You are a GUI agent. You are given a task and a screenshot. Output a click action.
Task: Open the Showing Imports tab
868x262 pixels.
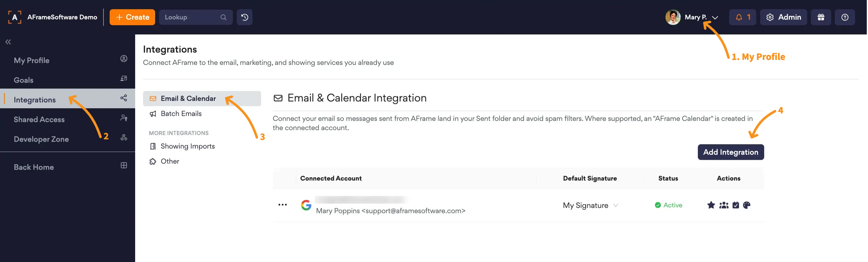click(202, 146)
